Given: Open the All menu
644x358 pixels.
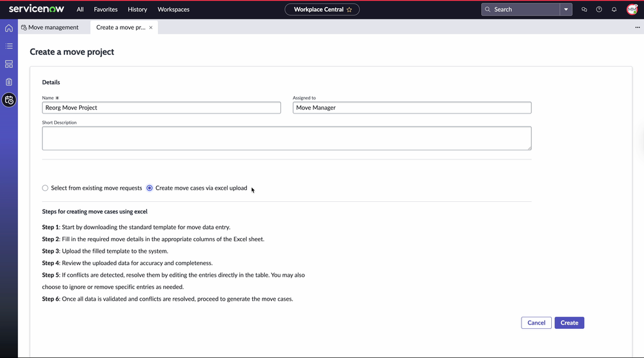Looking at the screenshot, I should tap(80, 10).
